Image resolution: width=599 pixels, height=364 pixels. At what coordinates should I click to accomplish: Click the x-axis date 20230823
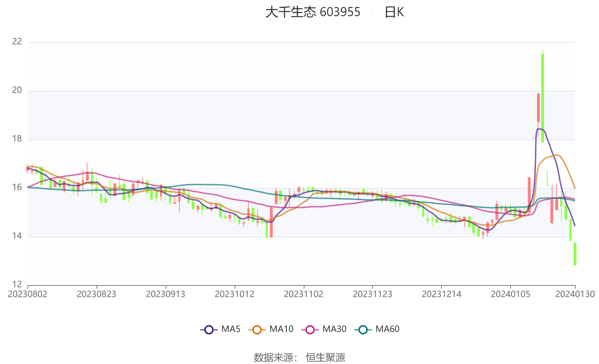tap(97, 294)
